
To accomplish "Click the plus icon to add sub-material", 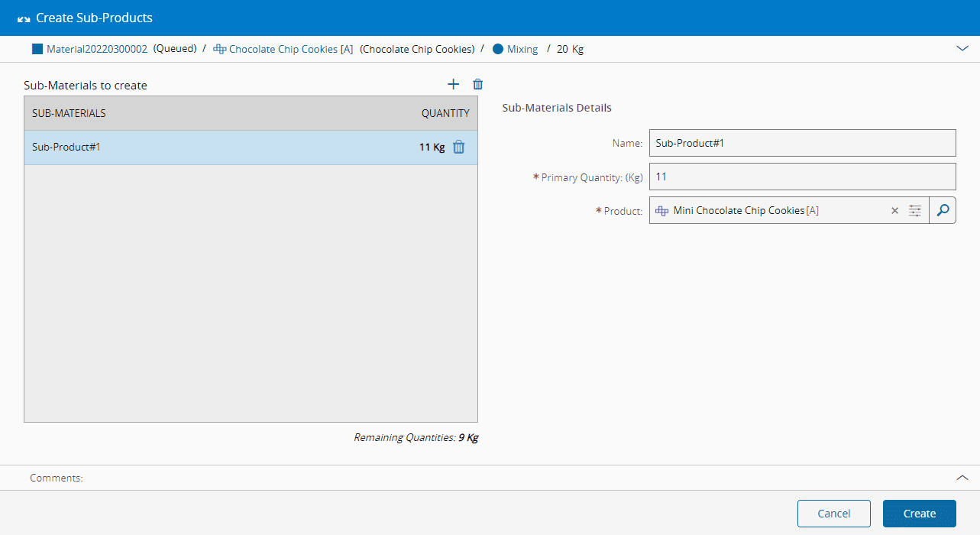I will pyautogui.click(x=453, y=85).
